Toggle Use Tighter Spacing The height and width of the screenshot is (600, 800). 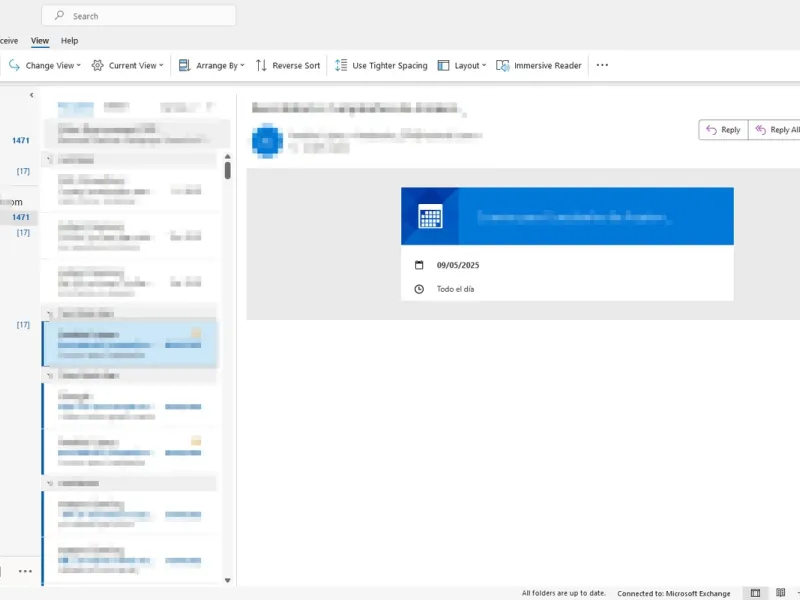tap(381, 65)
